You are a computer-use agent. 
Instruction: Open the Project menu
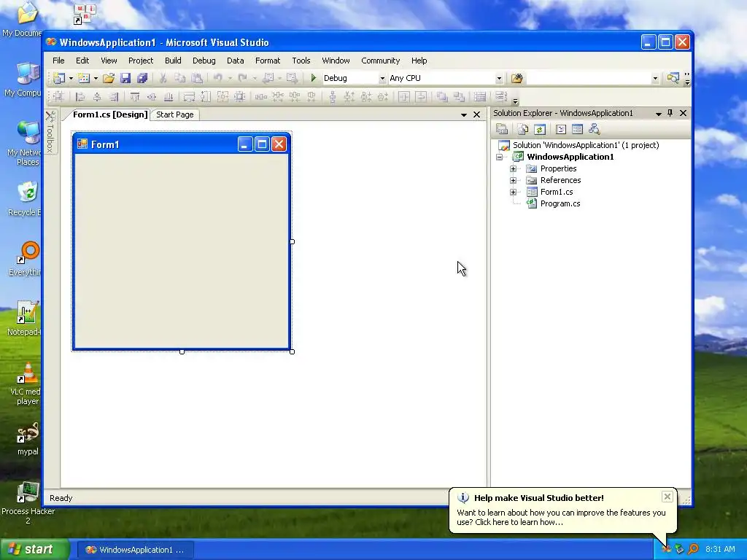pos(141,61)
